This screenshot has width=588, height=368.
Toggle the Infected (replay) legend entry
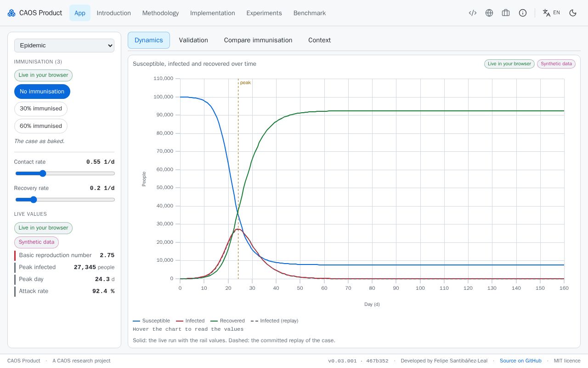click(x=274, y=321)
